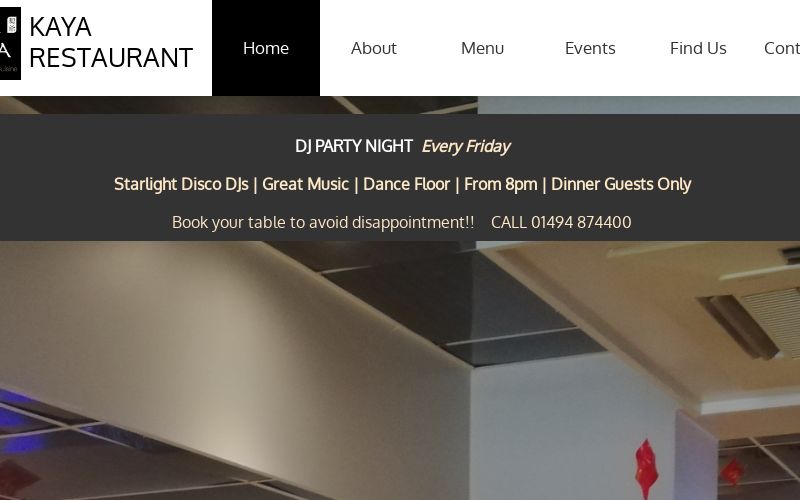Click Dinner Guests Only text

(621, 184)
